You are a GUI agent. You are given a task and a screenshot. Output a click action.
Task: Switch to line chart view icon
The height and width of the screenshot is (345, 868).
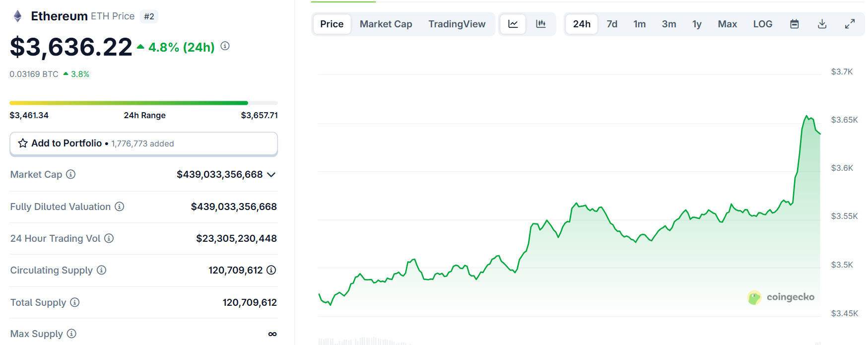pyautogui.click(x=513, y=24)
